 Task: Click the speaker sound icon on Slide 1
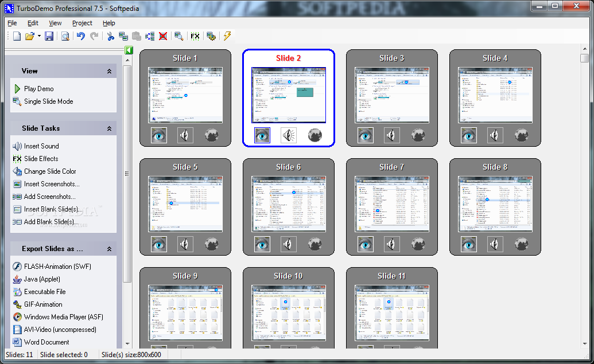[x=185, y=135]
